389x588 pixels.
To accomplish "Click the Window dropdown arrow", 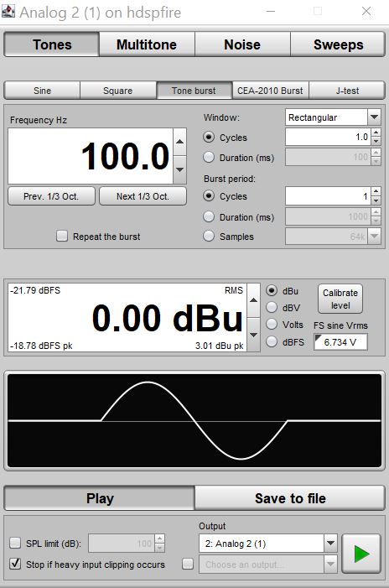I will pyautogui.click(x=374, y=117).
